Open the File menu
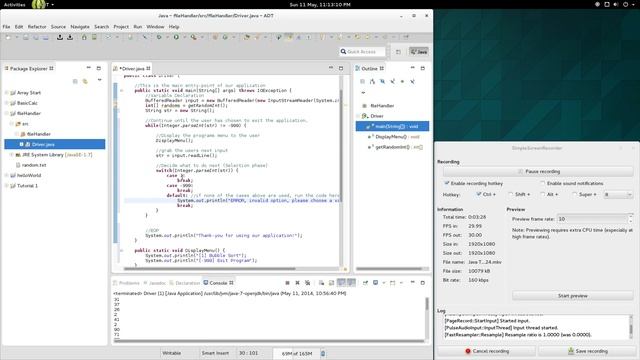 [x=6, y=27]
